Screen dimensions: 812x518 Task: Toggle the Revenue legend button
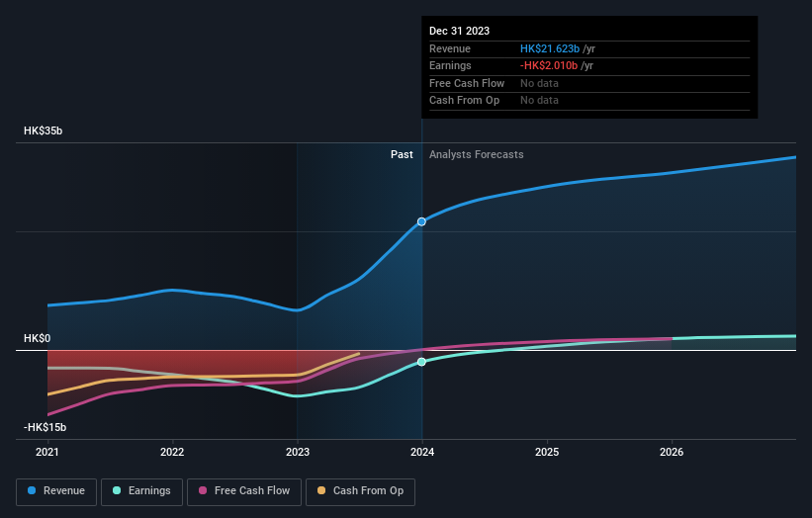(56, 491)
